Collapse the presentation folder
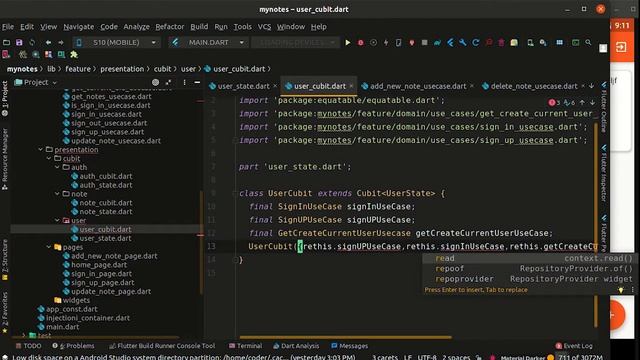 tap(40, 150)
